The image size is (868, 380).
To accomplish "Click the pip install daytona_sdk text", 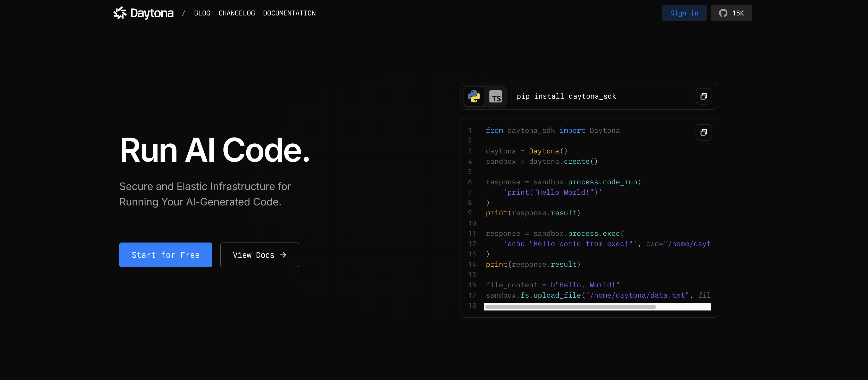I will [x=566, y=96].
